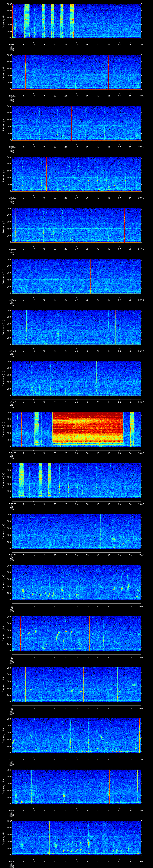Image resolution: width=153 pixels, height=868 pixels.
Task: Select the spectrogram panel starting at 18:32:00
Action: tap(77, 838)
